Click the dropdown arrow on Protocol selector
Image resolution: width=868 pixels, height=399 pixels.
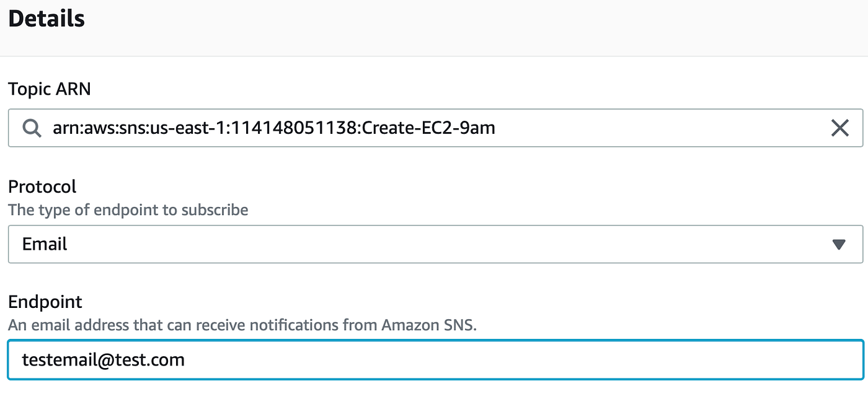pos(840,244)
